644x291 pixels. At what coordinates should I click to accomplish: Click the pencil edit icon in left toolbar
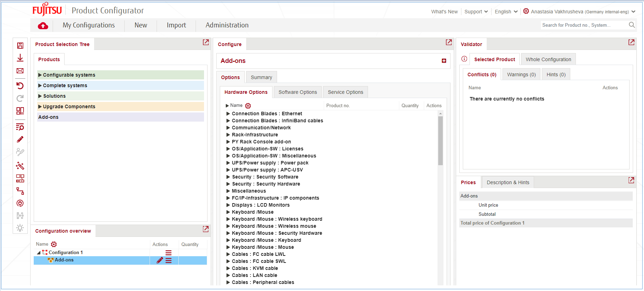[20, 140]
